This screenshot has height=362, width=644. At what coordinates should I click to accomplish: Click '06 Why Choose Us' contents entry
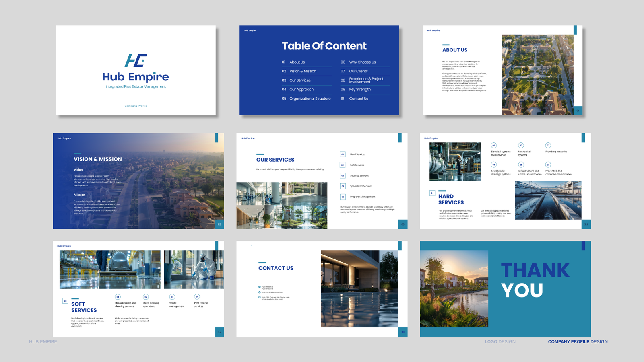[x=358, y=62]
